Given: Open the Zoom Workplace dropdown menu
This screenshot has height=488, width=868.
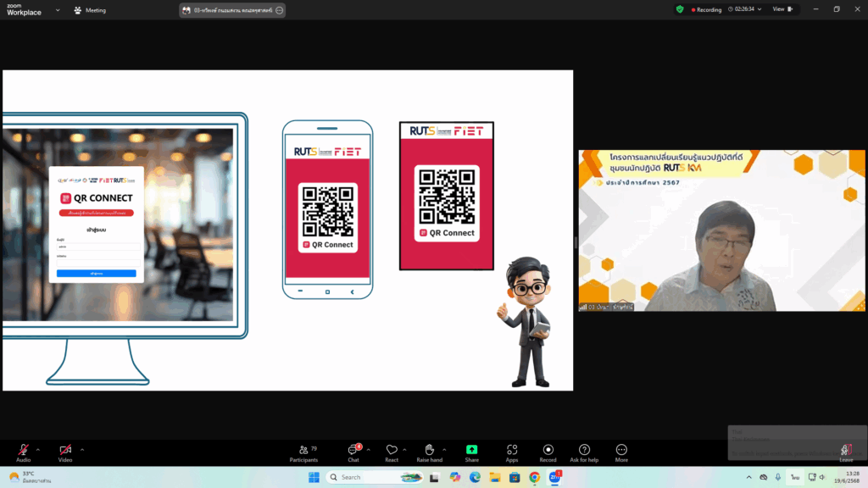Looking at the screenshot, I should [x=58, y=10].
